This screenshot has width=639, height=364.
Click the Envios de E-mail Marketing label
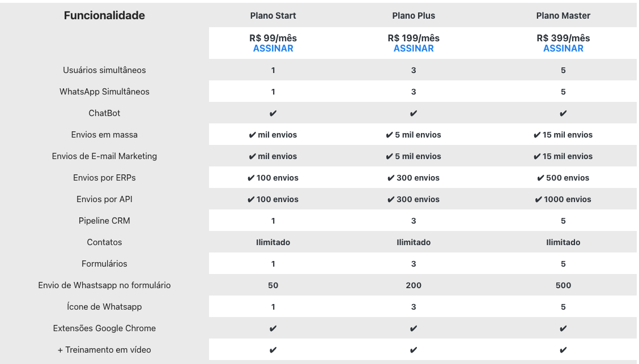104,156
